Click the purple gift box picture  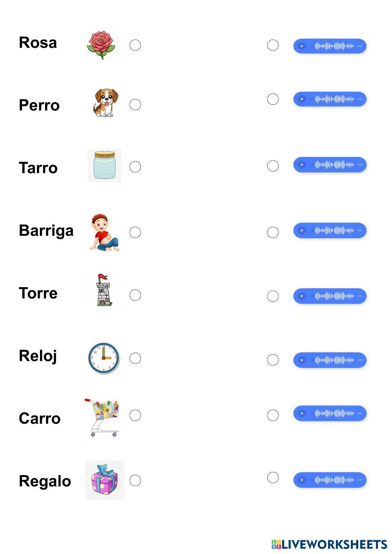104,480
